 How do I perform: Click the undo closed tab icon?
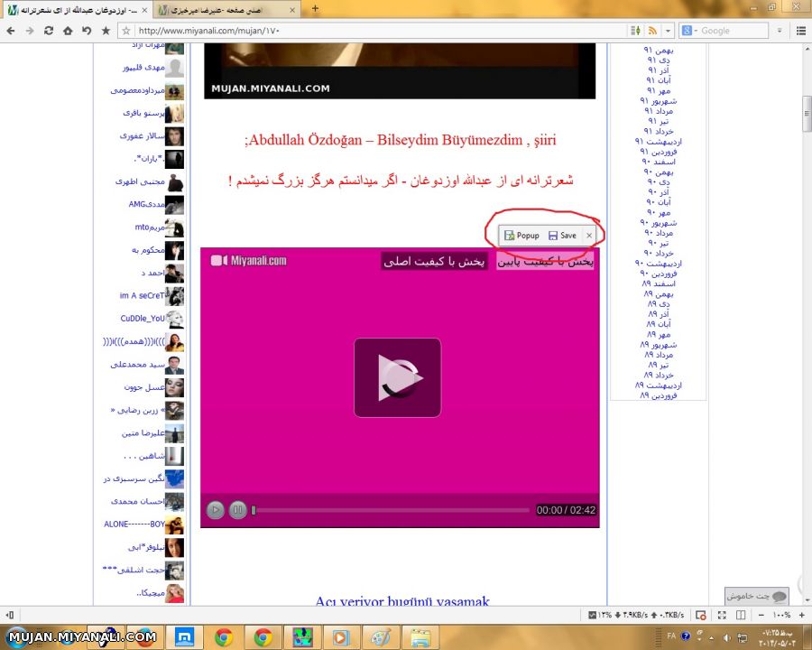coord(87,31)
